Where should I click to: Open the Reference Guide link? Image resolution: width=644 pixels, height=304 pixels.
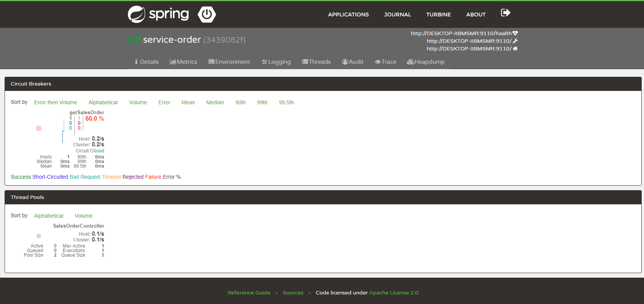pyautogui.click(x=249, y=293)
